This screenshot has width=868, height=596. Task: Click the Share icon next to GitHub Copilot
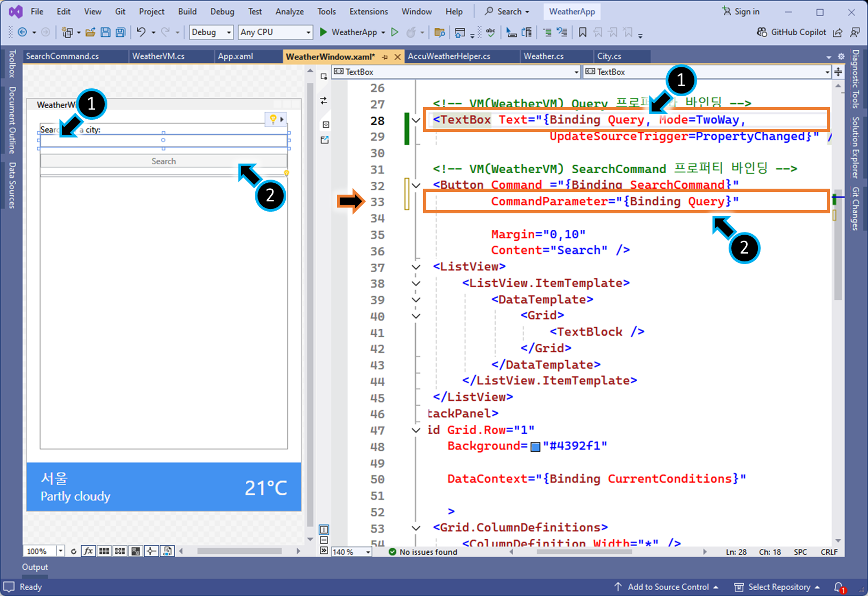point(838,32)
